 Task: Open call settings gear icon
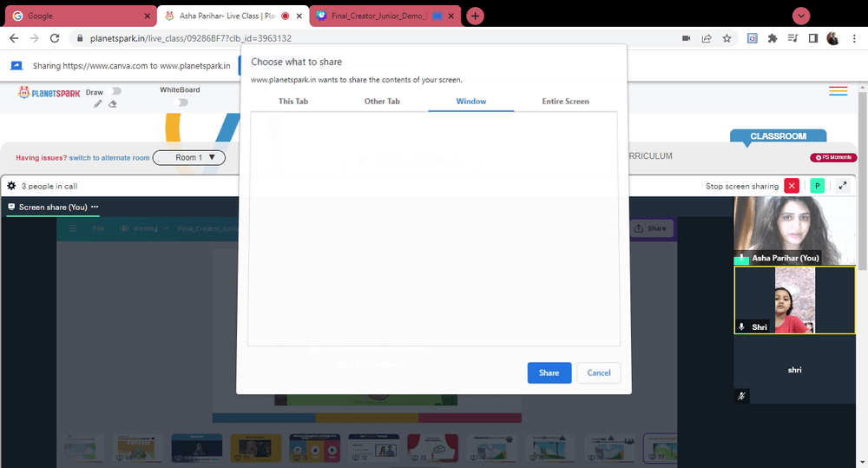(x=11, y=186)
